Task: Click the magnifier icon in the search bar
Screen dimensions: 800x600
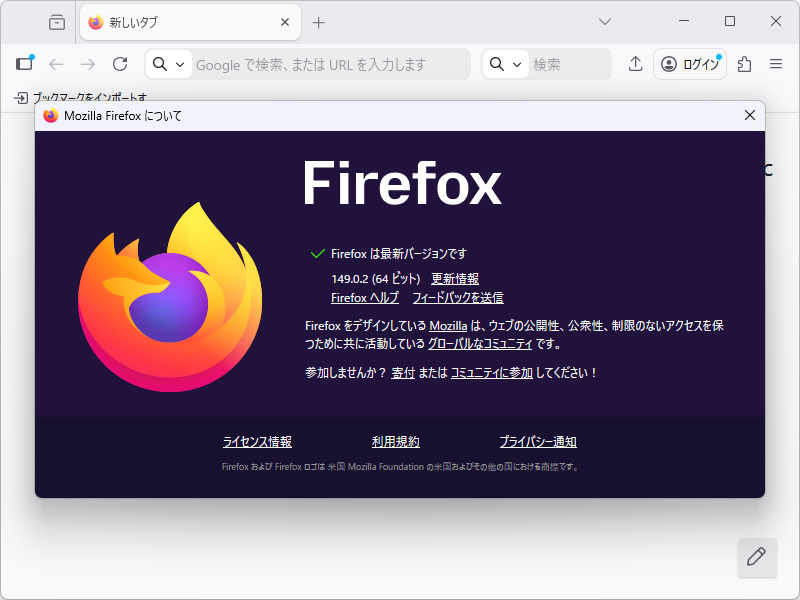Action: [x=498, y=63]
